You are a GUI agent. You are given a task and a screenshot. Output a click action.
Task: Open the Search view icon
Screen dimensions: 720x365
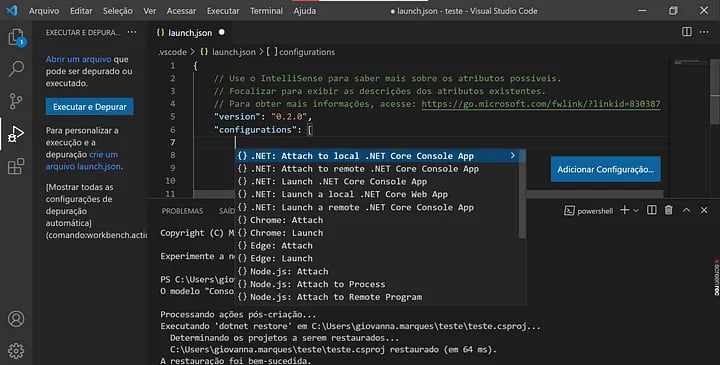16,69
